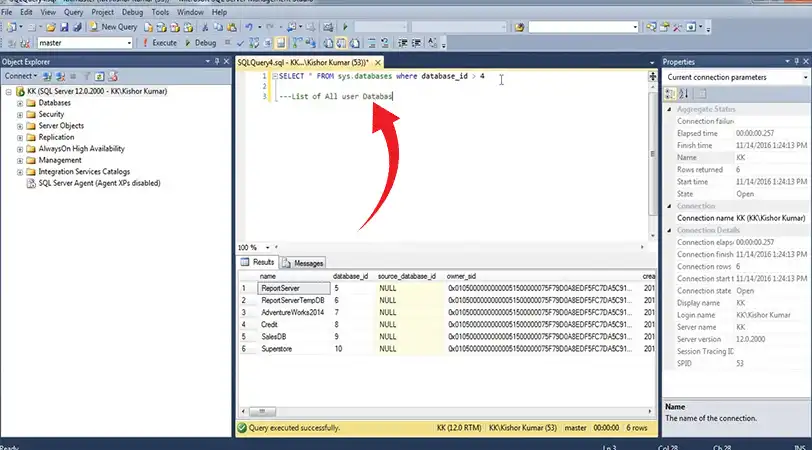Viewport: 812px width, 450px height.
Task: Click the Copy icon in toolbar
Action: pos(218,27)
